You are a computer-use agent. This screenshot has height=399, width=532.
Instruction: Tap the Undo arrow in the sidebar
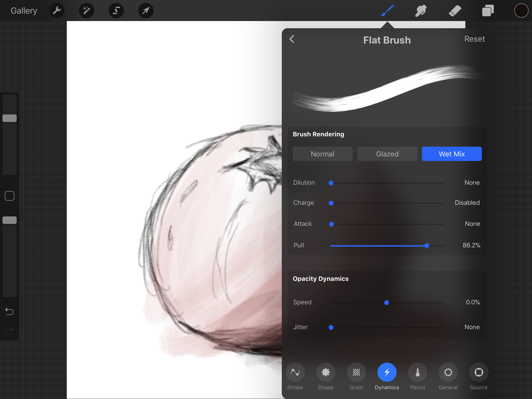(9, 311)
